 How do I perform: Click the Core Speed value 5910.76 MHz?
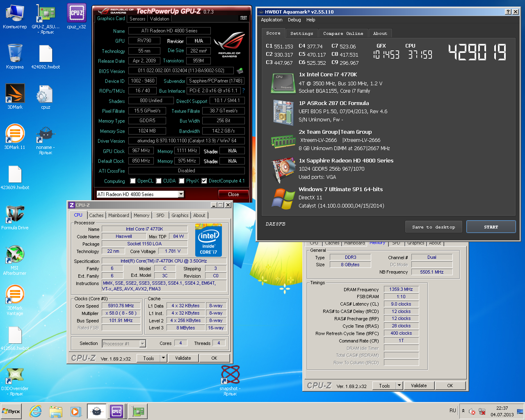tap(121, 306)
